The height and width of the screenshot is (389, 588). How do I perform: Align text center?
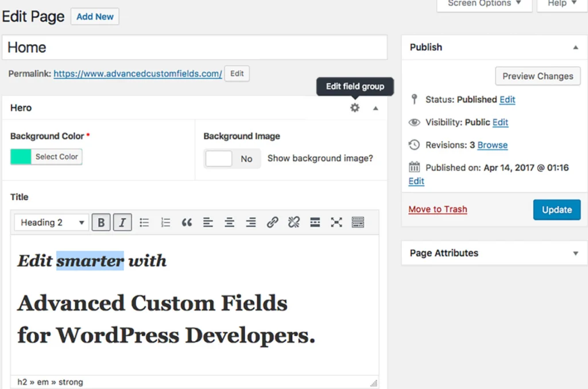pos(230,222)
